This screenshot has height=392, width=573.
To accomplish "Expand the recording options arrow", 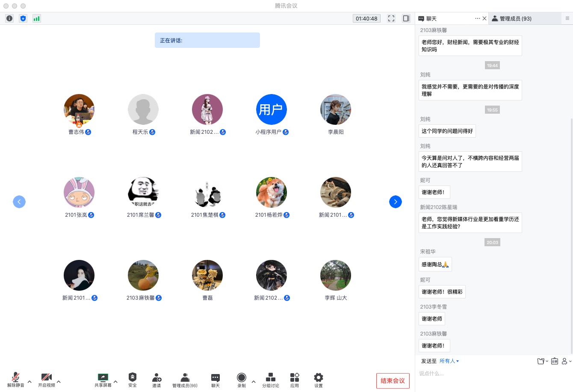I will (254, 382).
